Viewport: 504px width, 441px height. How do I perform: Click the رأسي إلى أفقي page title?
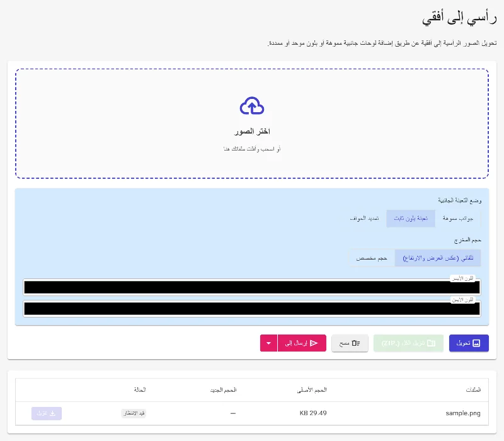tap(459, 18)
